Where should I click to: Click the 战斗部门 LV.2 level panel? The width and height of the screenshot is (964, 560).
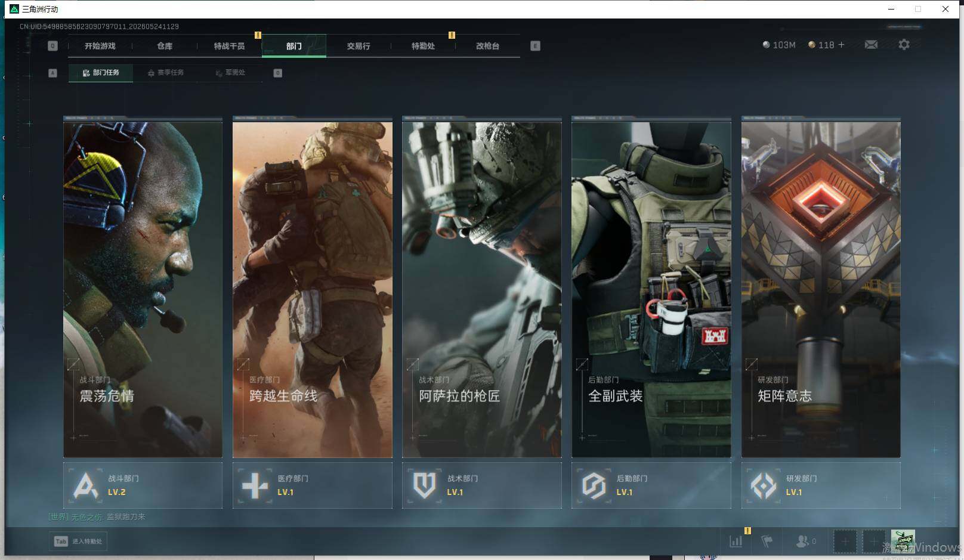pos(143,485)
